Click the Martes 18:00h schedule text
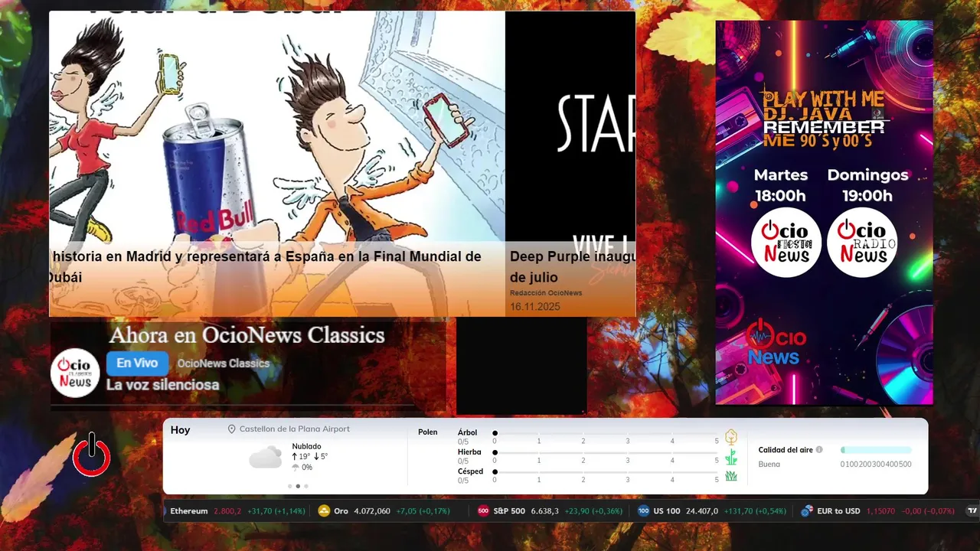 pos(780,185)
